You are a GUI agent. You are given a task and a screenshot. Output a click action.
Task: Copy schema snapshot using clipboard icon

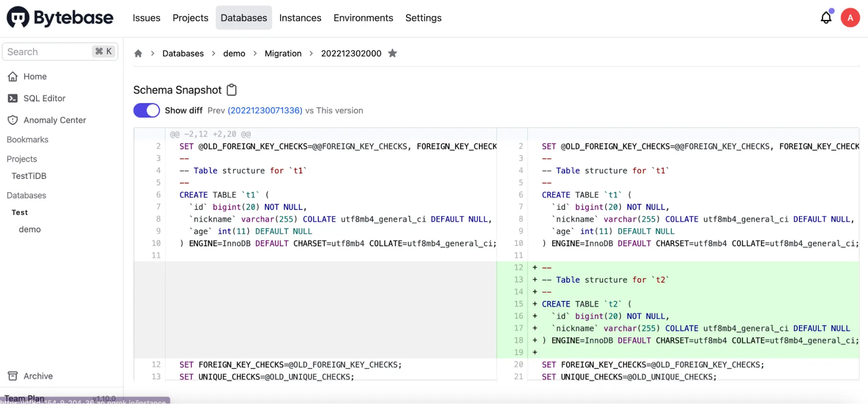[231, 89]
